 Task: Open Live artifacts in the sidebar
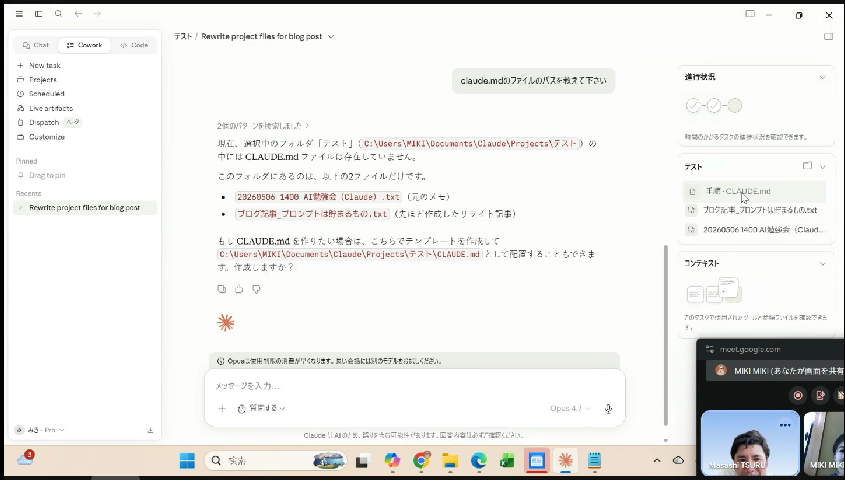pos(51,108)
